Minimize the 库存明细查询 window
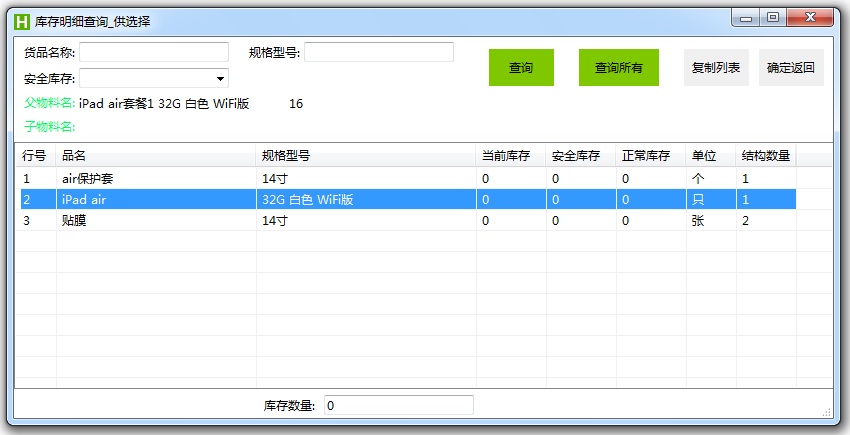The width and height of the screenshot is (850, 435). click(747, 18)
